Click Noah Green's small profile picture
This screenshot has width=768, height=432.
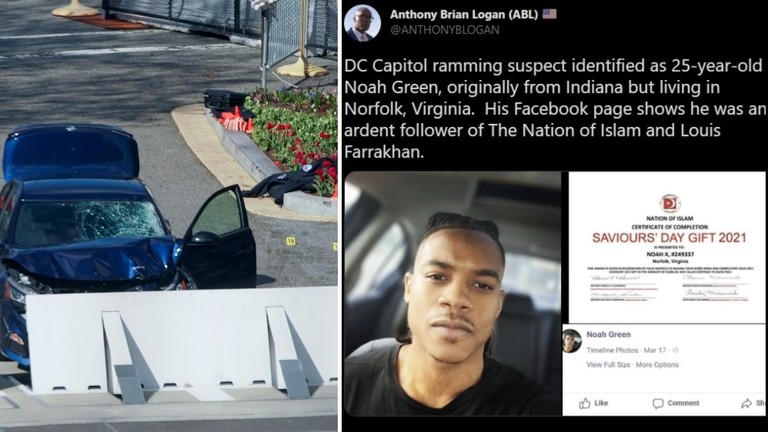572,341
